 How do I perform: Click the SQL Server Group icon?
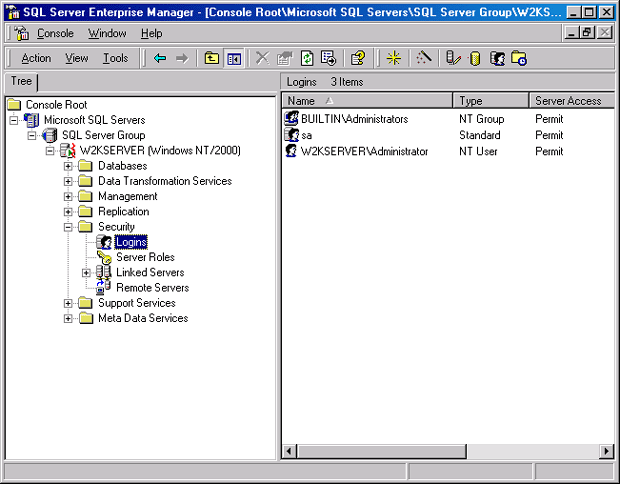(50, 135)
